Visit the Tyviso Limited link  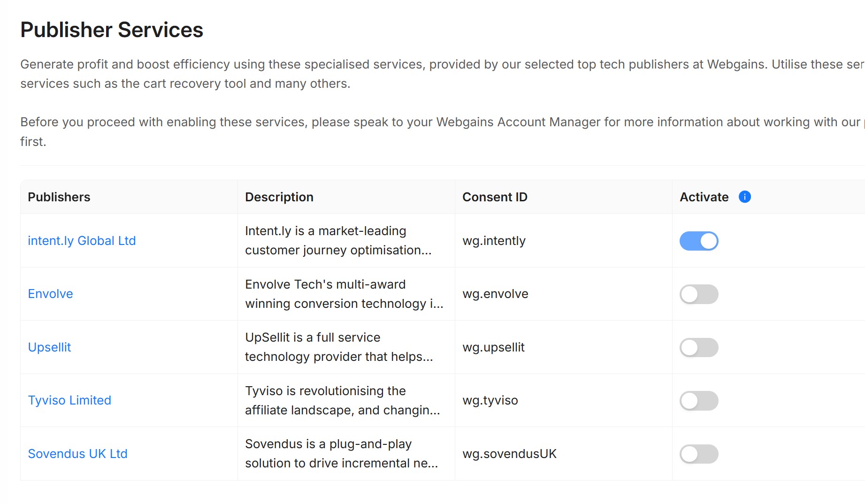69,400
